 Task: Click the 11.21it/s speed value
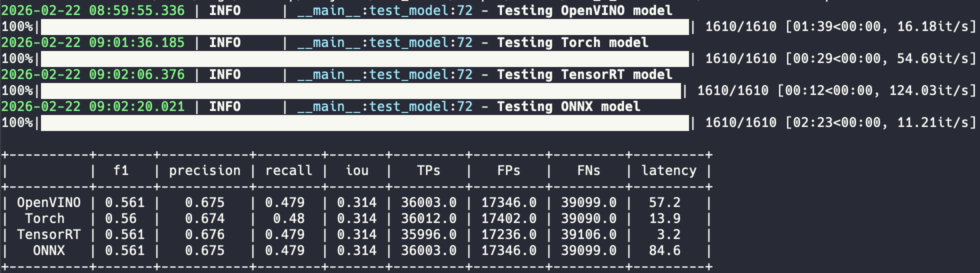[x=933, y=122]
